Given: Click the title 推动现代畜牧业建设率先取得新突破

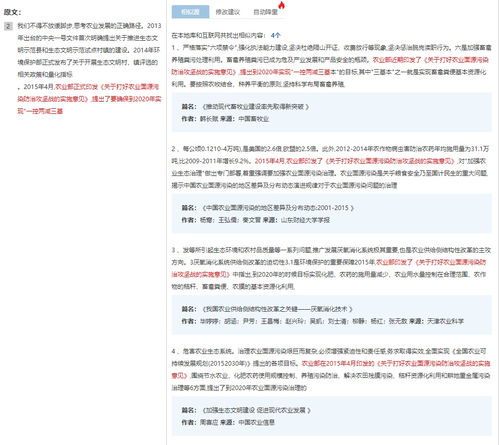Looking at the screenshot, I should (255, 107).
